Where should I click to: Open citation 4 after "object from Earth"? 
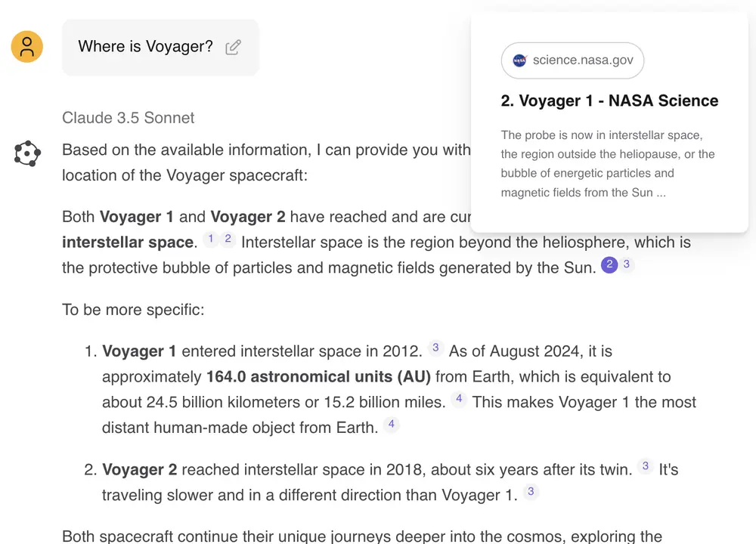click(x=391, y=425)
